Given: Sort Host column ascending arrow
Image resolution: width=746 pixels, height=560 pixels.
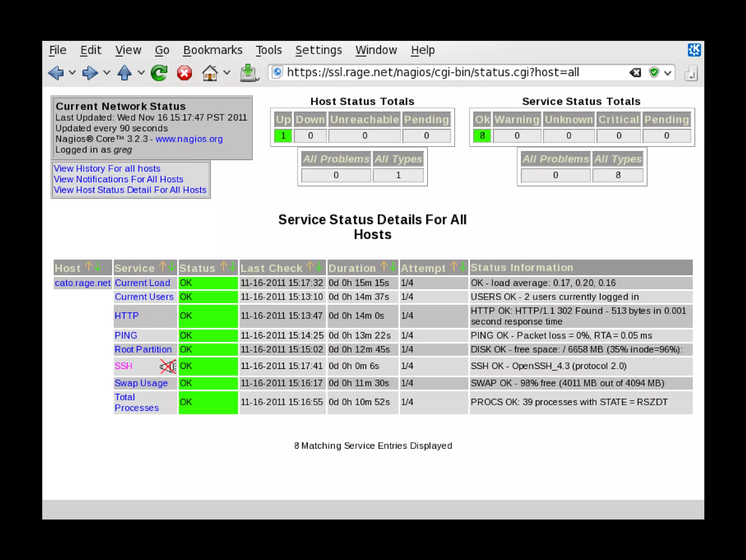Looking at the screenshot, I should tap(88, 267).
